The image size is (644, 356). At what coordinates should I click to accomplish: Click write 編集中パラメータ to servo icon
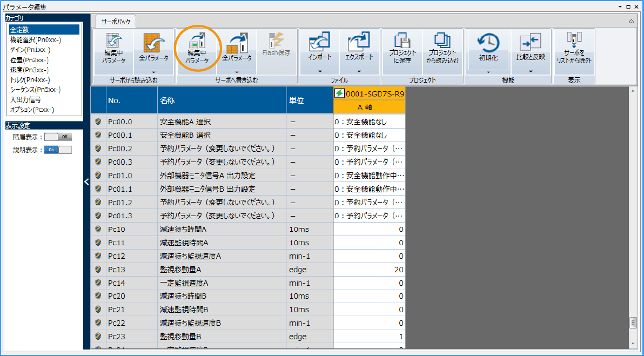click(197, 42)
